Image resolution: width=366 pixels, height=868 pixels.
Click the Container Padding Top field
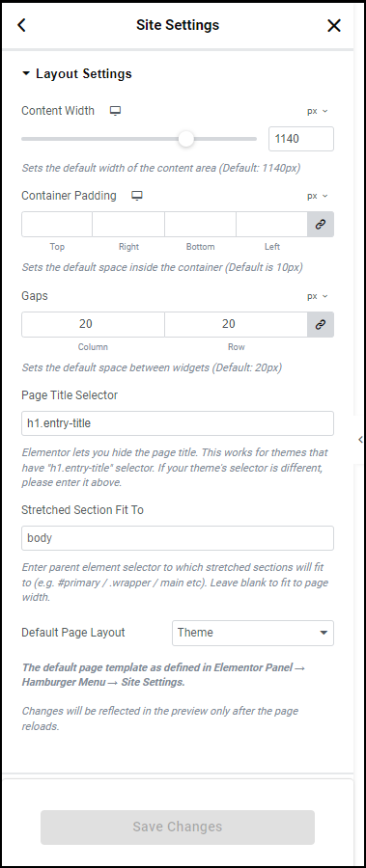[57, 224]
